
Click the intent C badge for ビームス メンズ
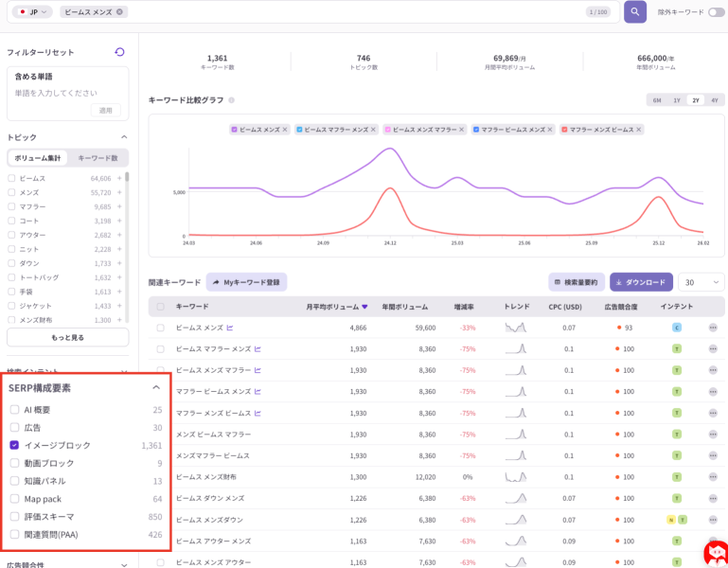[677, 328]
